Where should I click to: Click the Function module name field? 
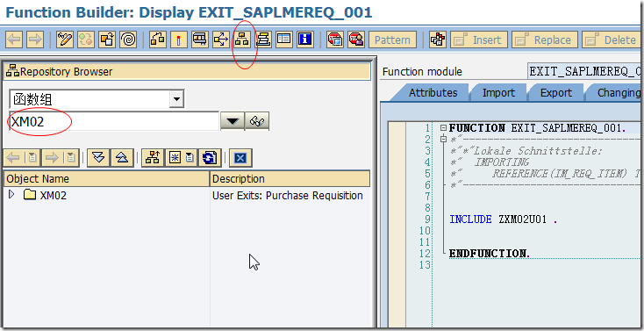[x=583, y=71]
